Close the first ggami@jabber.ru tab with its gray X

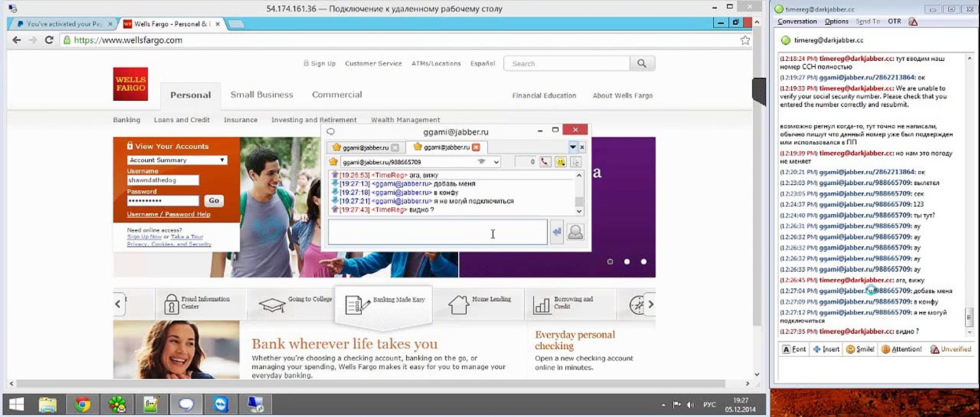pos(395,148)
